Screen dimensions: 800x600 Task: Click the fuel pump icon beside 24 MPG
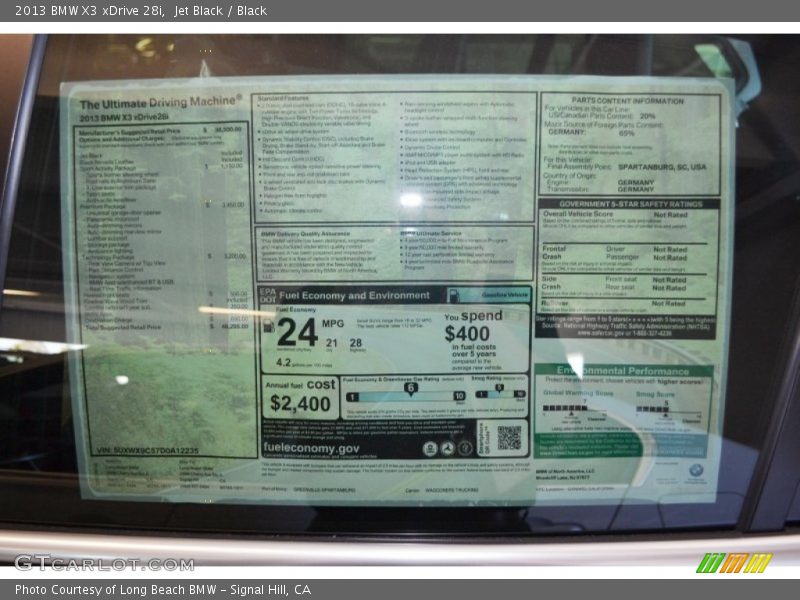coord(268,326)
